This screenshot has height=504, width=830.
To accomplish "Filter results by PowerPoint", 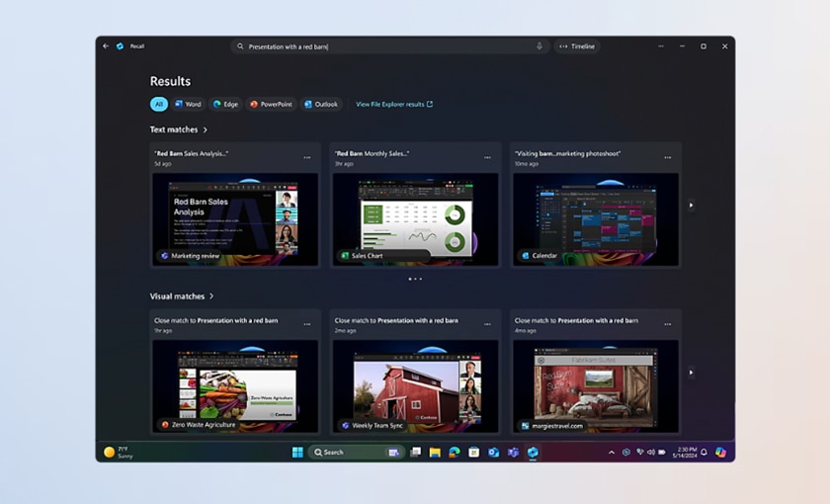I will coord(271,105).
